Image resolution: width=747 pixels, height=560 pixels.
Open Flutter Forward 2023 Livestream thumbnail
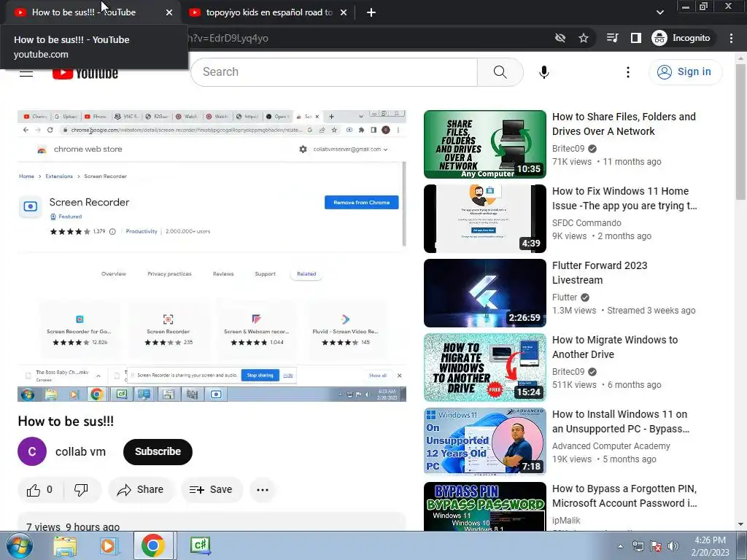click(485, 293)
